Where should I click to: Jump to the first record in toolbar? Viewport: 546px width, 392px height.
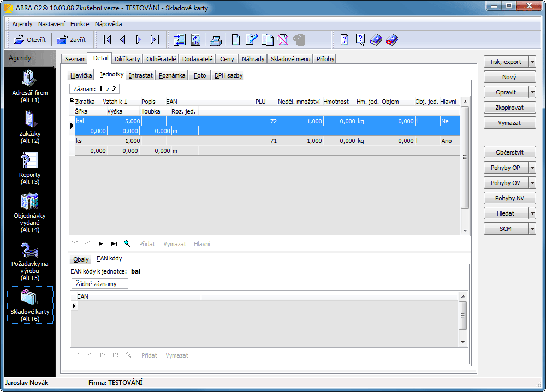[107, 40]
